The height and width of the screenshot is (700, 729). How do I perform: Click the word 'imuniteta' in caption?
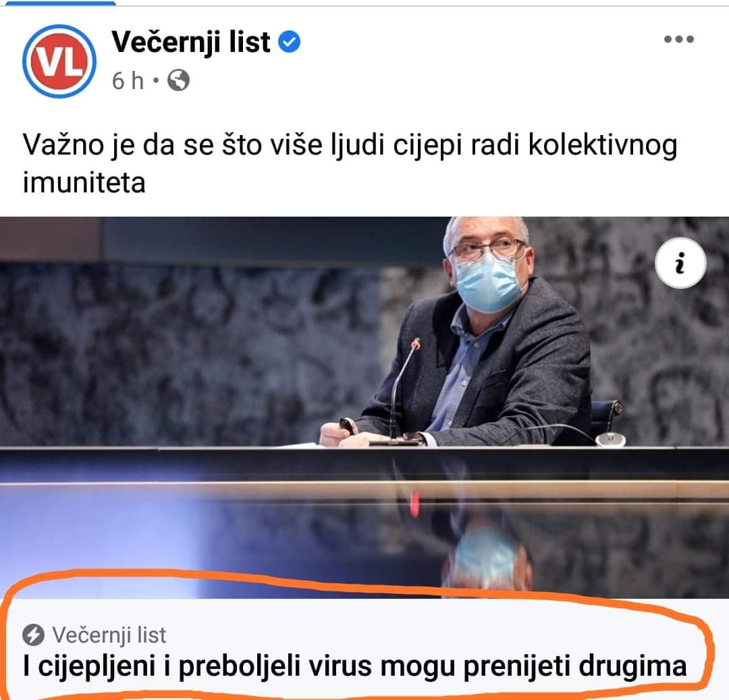tap(84, 183)
